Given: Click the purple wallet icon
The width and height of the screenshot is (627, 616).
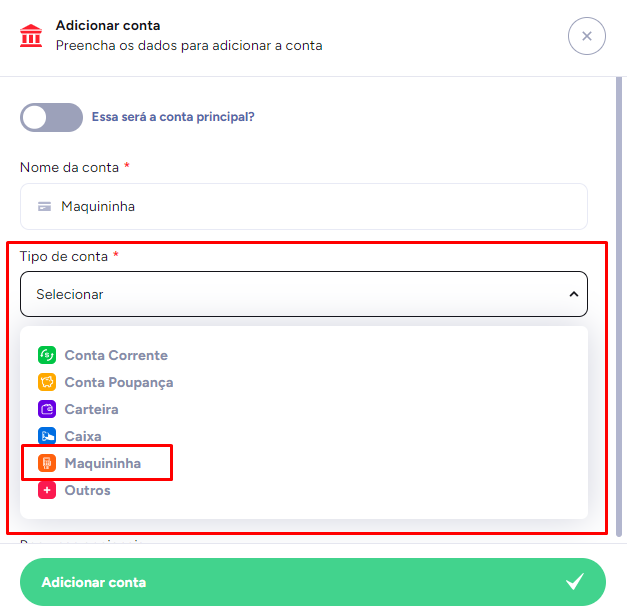Looking at the screenshot, I should (46, 409).
